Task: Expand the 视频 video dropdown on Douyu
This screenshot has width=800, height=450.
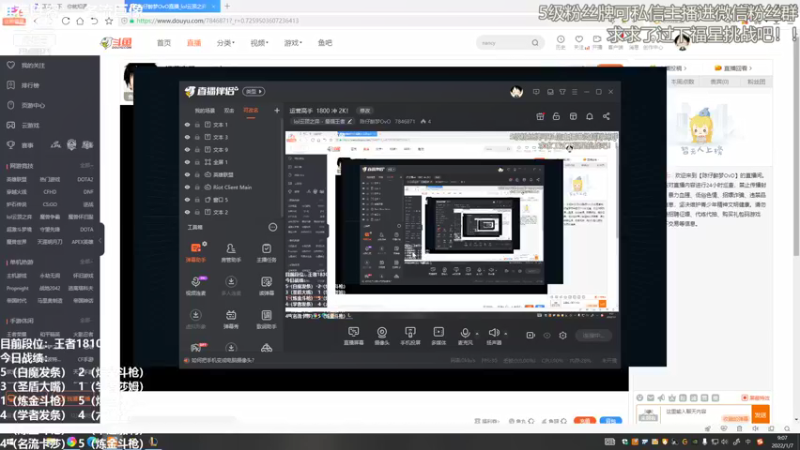Action: pos(259,43)
